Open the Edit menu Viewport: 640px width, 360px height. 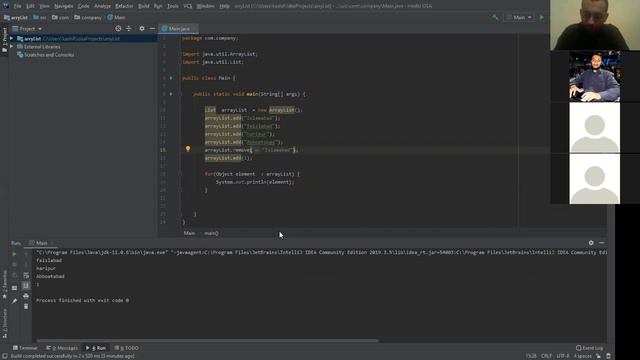tap(31, 6)
